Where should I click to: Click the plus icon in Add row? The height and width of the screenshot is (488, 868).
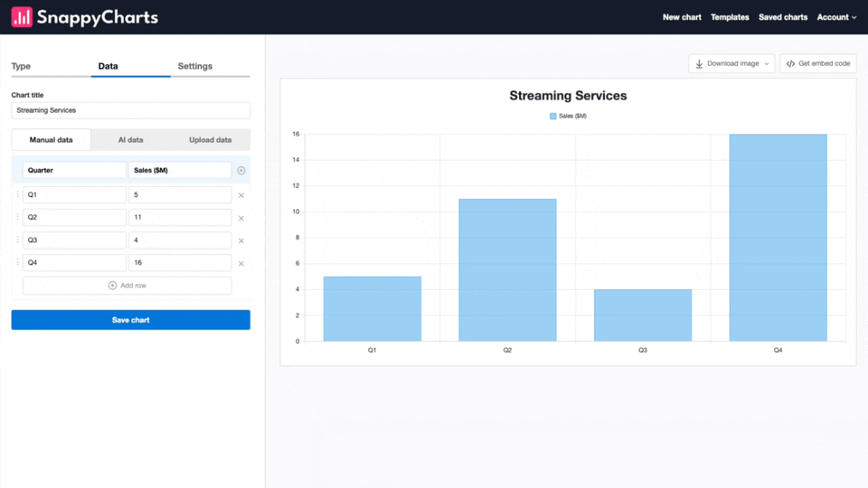click(112, 286)
